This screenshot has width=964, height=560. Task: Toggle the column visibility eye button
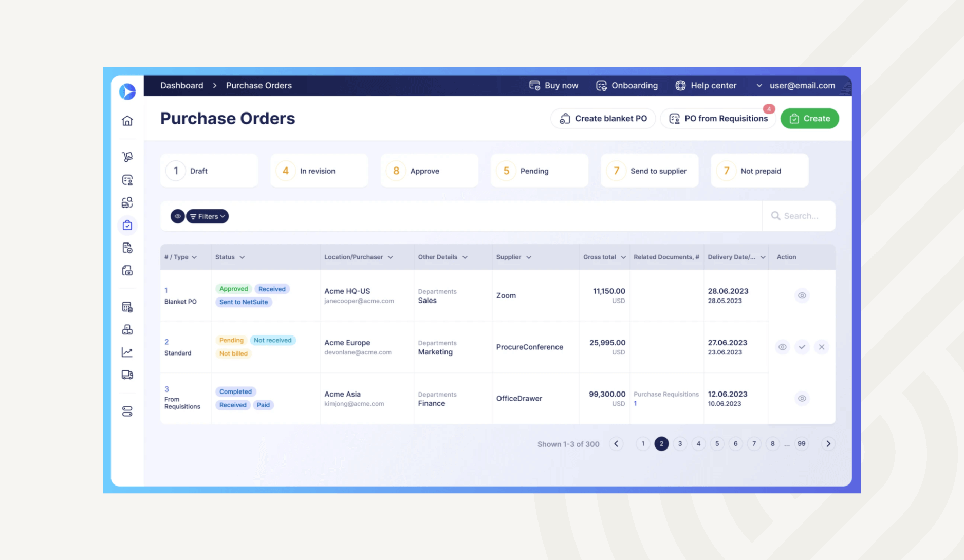point(178,216)
